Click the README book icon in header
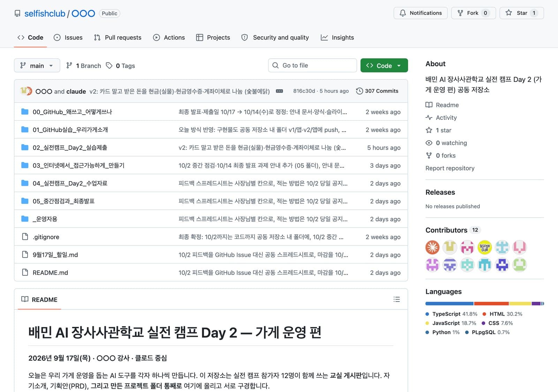Viewport: 558px width, 392px height. (25, 299)
